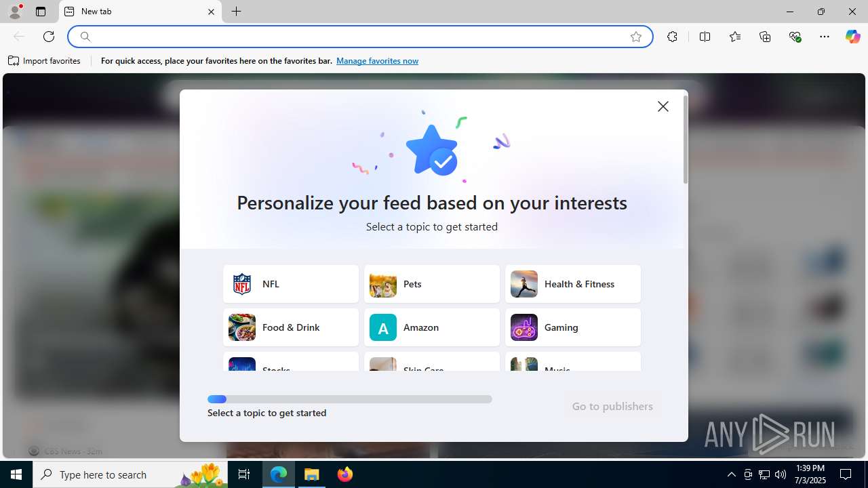Viewport: 868px width, 488px height.
Task: Select the New tab browser tab
Action: (140, 12)
